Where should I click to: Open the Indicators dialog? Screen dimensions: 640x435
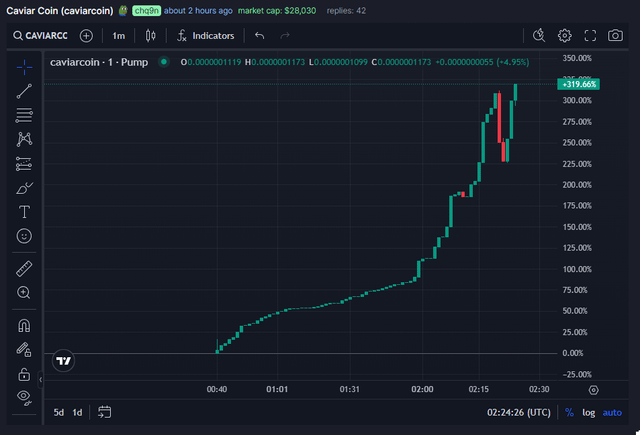click(x=205, y=36)
